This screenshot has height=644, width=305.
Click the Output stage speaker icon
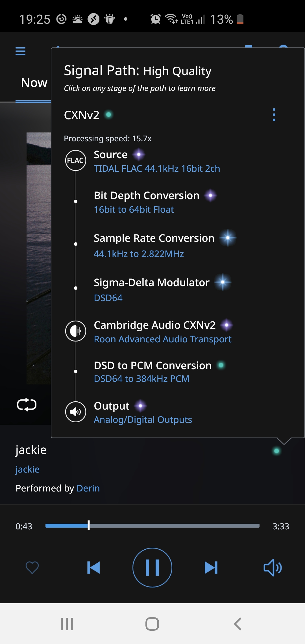tap(76, 412)
